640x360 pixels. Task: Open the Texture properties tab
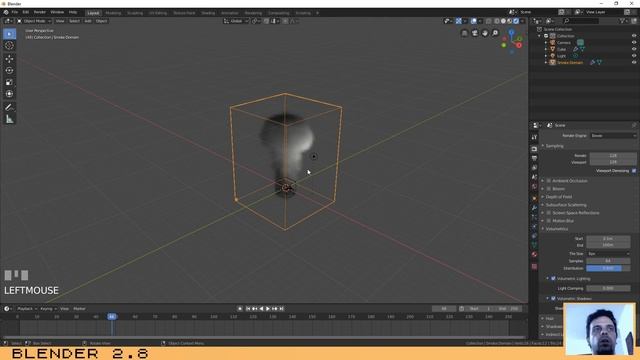pos(534,267)
